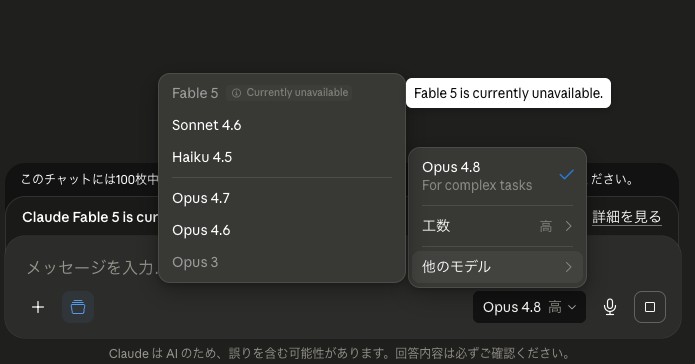695x364 pixels.
Task: Select the Opus 3 model entry
Action: pos(282,262)
